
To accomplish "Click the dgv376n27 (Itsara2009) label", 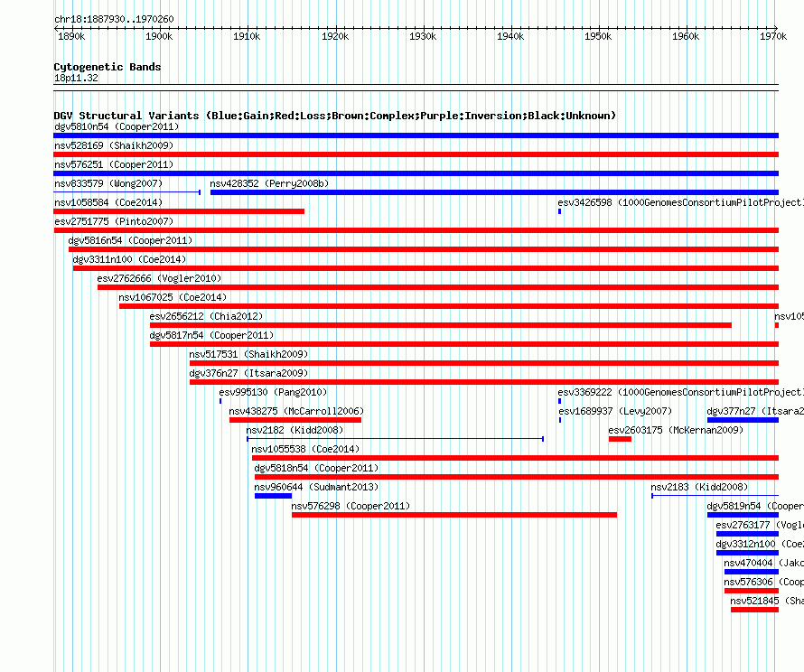I will click(x=248, y=373).
